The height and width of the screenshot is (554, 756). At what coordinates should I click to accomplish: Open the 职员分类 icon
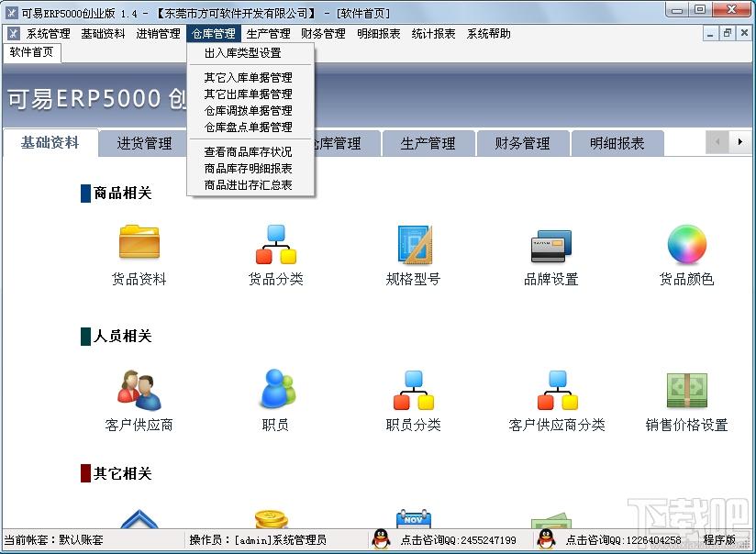[x=414, y=390]
